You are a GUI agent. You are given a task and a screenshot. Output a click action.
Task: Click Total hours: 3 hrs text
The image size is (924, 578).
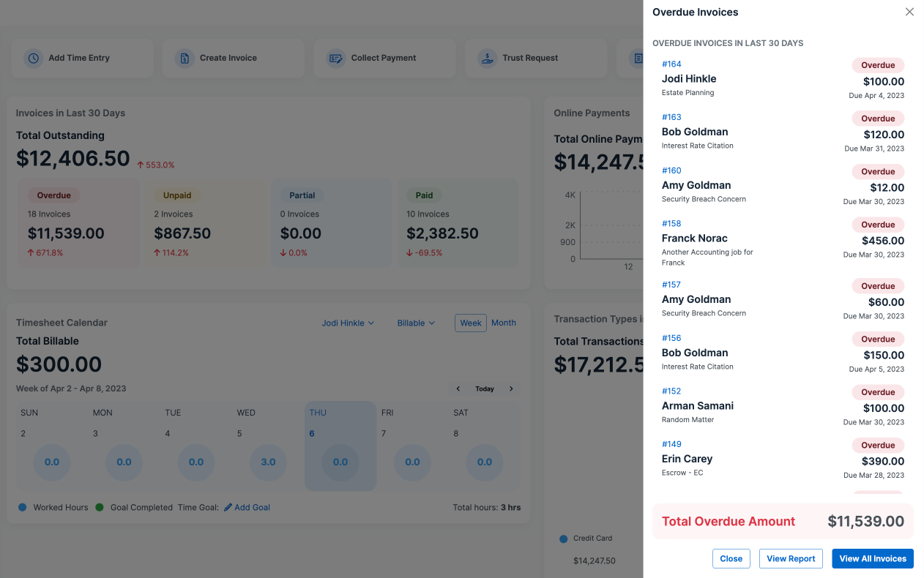coord(487,507)
